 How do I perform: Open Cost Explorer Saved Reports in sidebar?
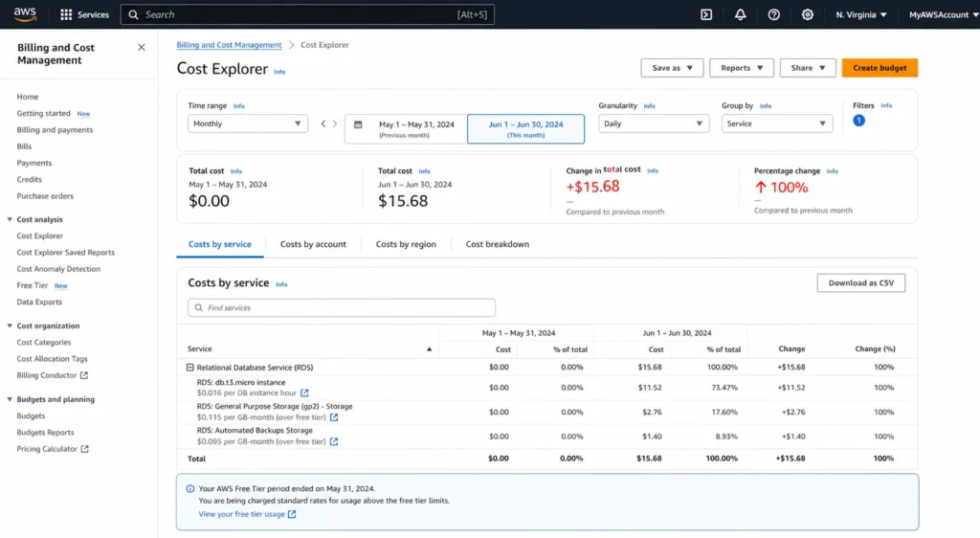pyautogui.click(x=66, y=253)
